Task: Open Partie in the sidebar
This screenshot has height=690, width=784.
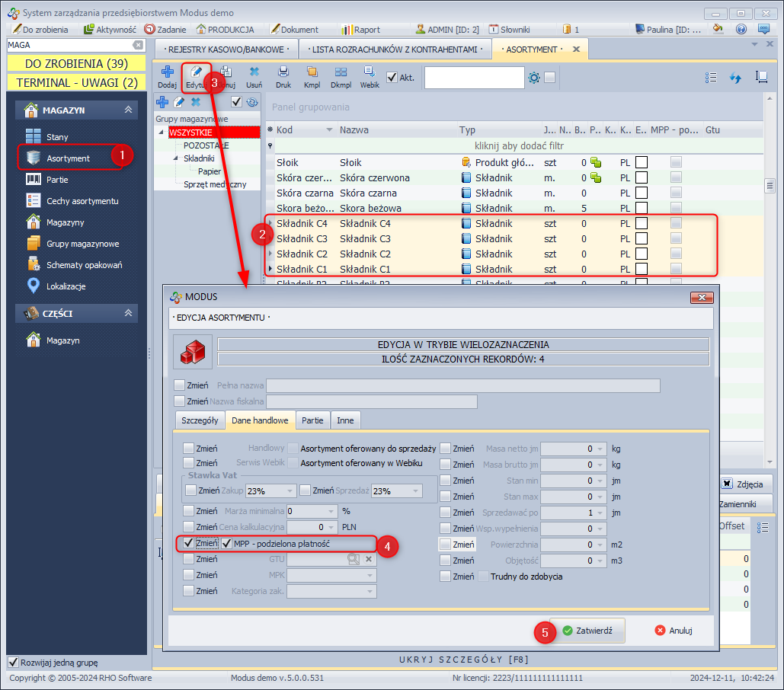Action: (57, 180)
